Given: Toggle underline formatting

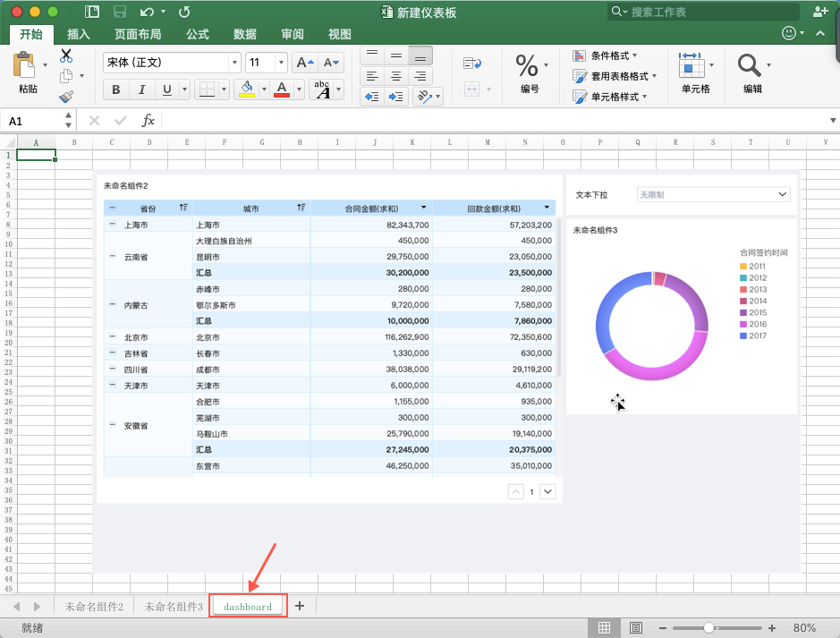Looking at the screenshot, I should coord(167,89).
